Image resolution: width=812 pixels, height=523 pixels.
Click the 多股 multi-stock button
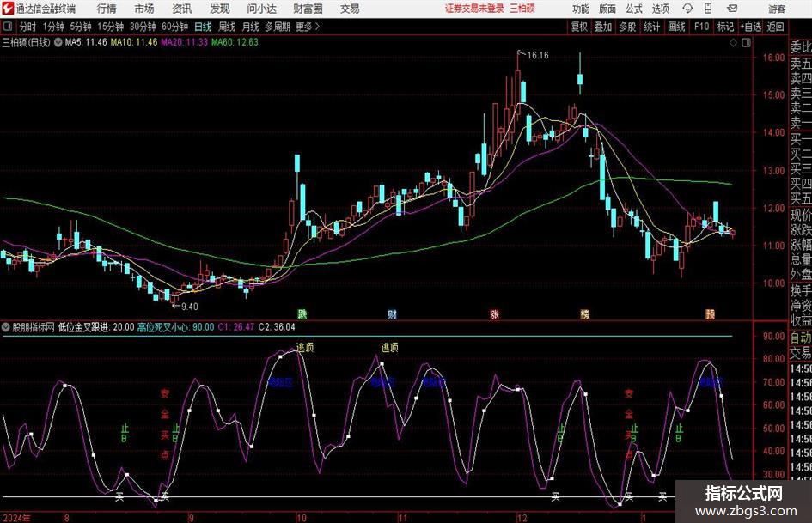(x=627, y=27)
